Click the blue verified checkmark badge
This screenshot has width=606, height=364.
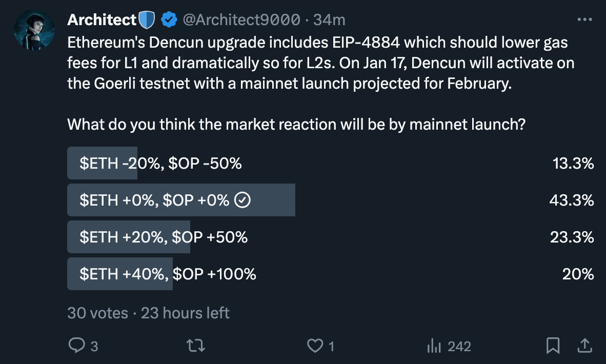tap(169, 20)
